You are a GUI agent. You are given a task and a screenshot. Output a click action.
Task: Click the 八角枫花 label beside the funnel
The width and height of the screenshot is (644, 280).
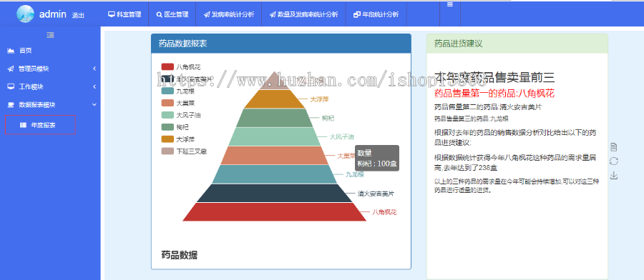click(x=384, y=212)
